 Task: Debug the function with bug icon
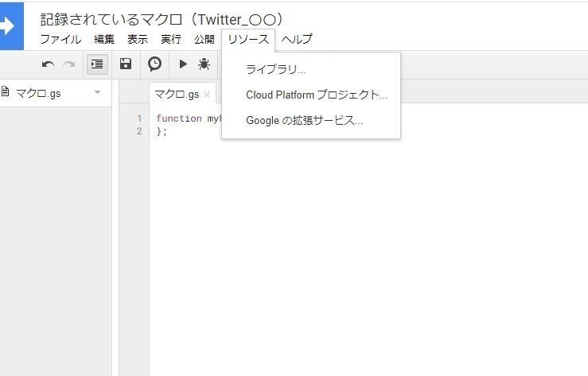pyautogui.click(x=204, y=64)
